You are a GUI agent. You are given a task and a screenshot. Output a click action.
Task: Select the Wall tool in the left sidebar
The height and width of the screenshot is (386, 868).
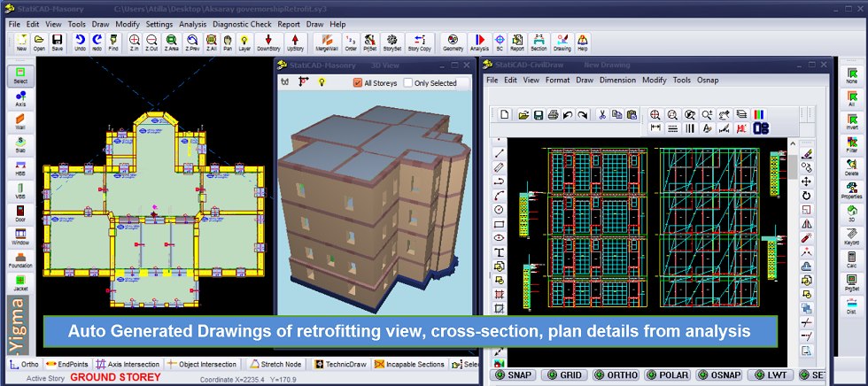pos(19,122)
